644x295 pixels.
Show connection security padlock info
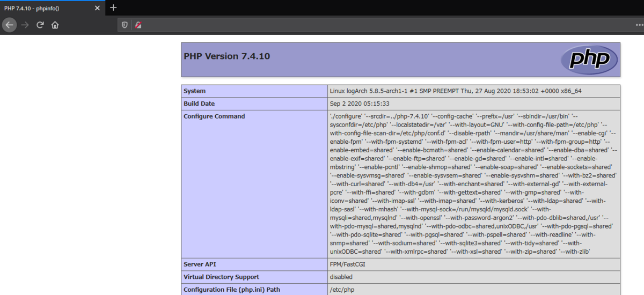click(x=138, y=25)
